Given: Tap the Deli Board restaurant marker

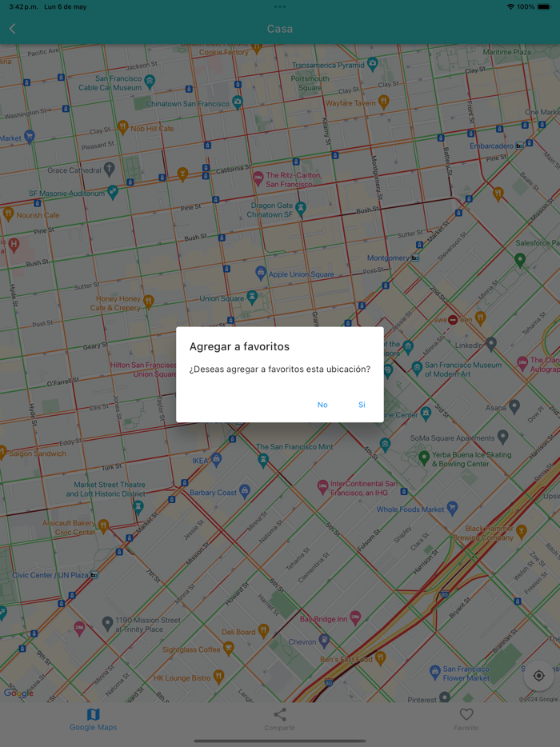Looking at the screenshot, I should click(263, 631).
